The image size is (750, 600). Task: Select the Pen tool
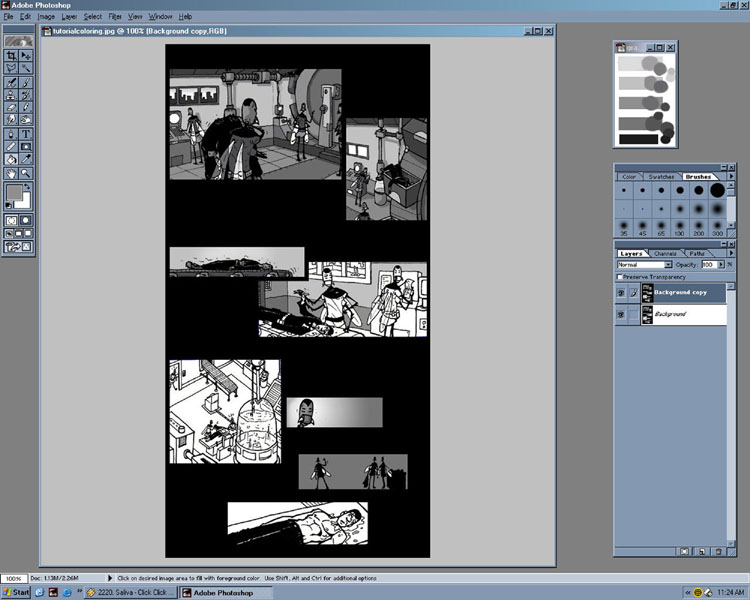[x=11, y=134]
